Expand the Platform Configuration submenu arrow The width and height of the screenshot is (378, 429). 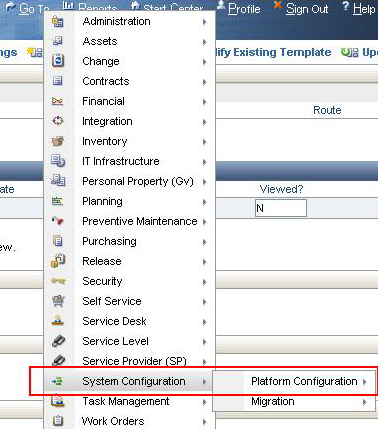click(364, 382)
